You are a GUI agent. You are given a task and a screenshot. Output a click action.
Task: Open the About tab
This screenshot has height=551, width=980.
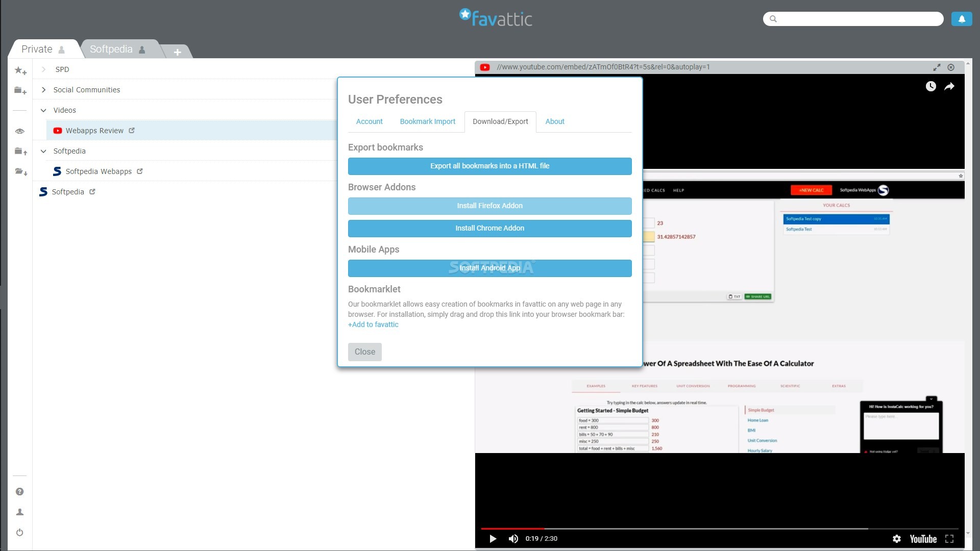pyautogui.click(x=555, y=121)
